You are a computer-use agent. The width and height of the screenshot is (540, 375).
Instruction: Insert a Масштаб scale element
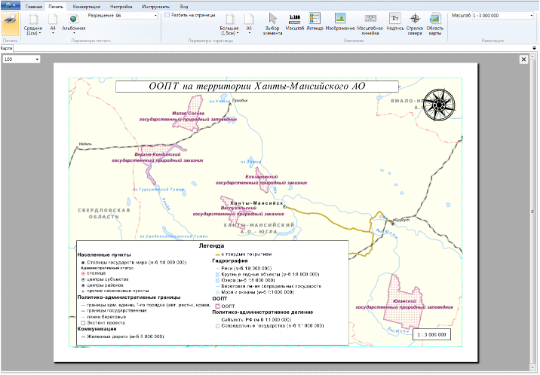(x=294, y=22)
